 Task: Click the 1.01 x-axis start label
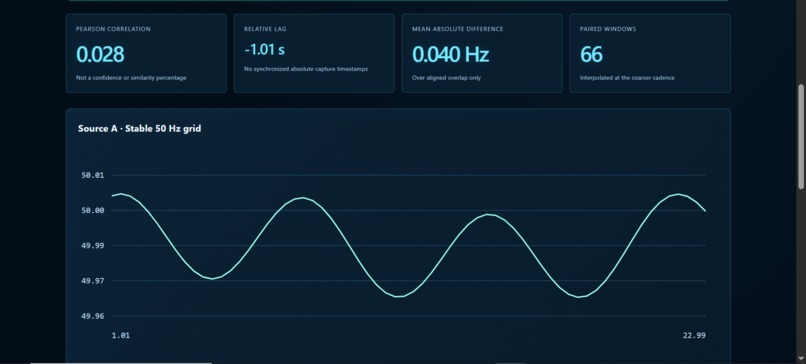[x=121, y=336]
